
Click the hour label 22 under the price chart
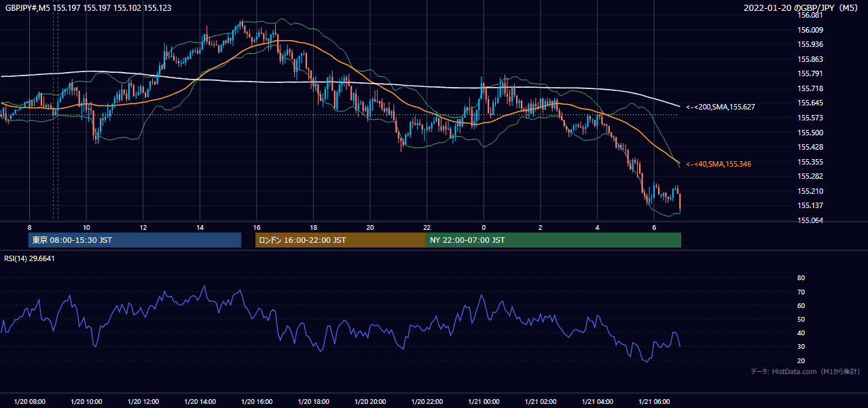point(427,227)
